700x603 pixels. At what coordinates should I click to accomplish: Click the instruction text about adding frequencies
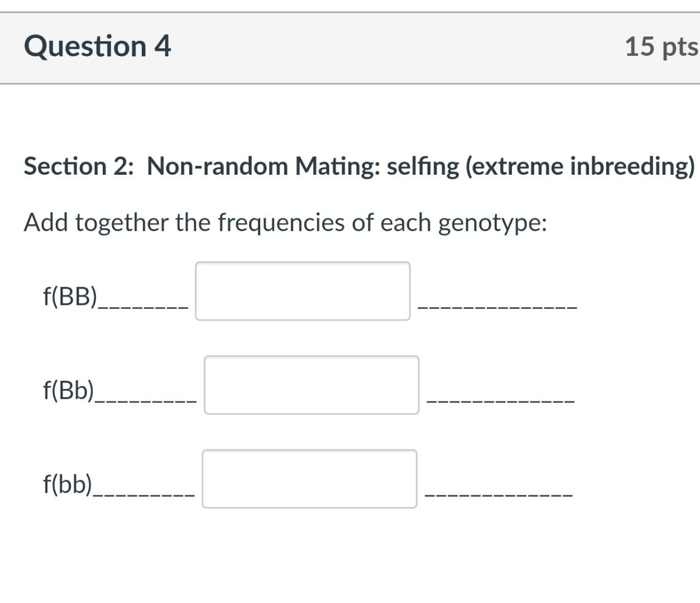tap(286, 223)
